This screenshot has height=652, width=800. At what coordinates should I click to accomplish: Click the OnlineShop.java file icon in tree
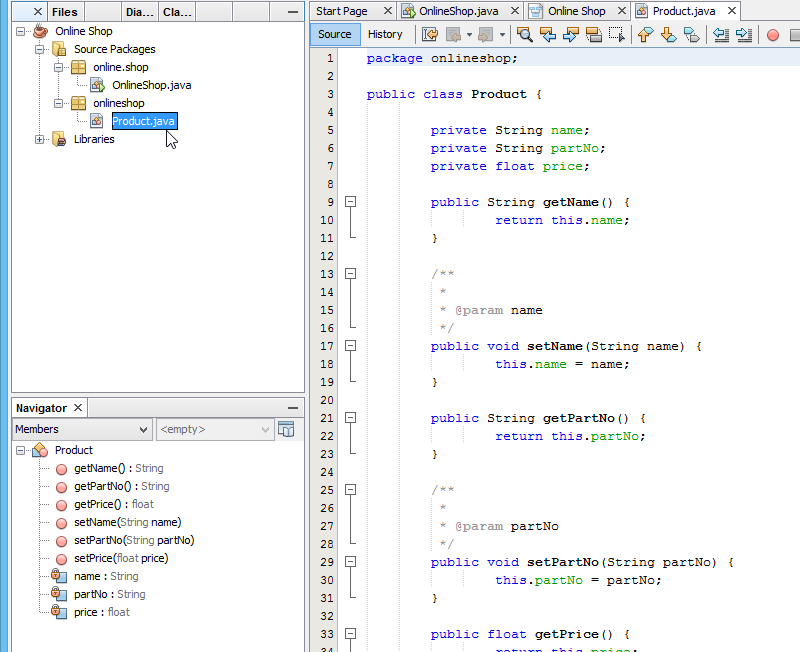pyautogui.click(x=97, y=85)
